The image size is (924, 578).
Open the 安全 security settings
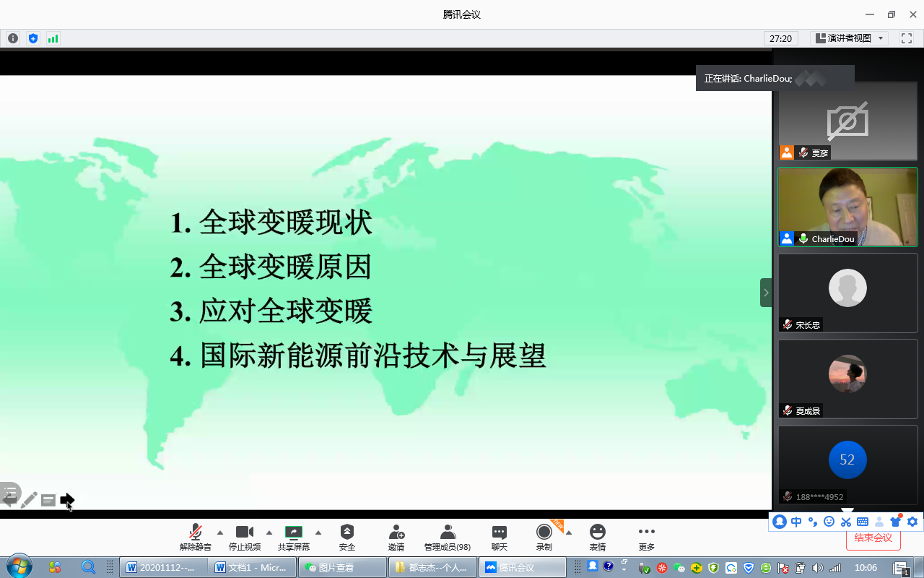[x=347, y=538]
